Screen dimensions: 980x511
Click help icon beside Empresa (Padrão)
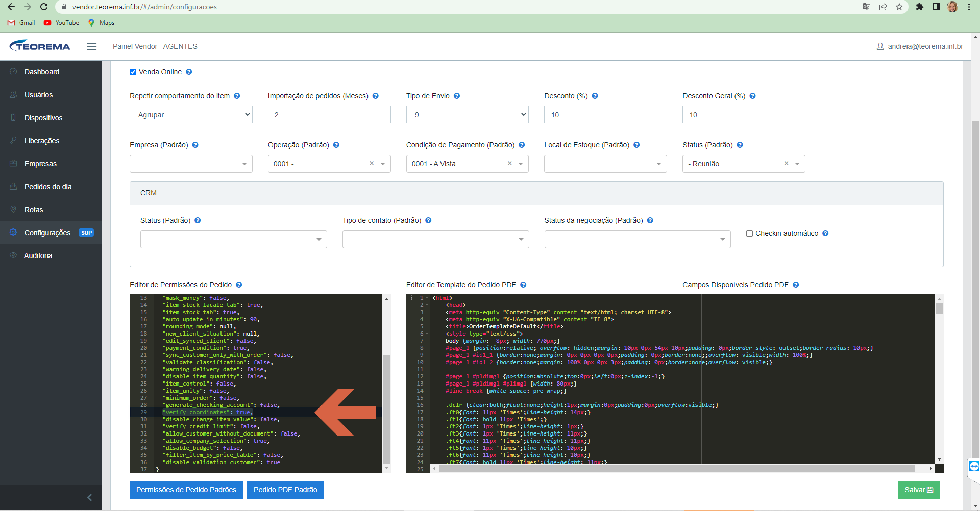pos(195,145)
